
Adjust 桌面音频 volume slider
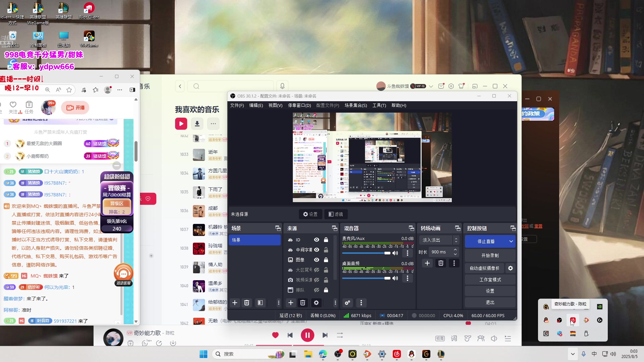coord(366,278)
